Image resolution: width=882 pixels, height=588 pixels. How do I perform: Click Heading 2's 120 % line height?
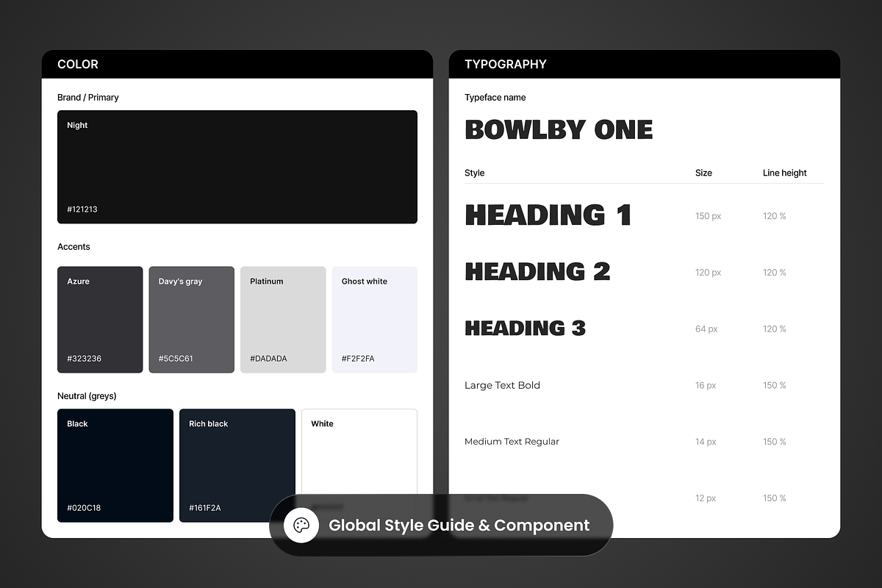click(x=775, y=273)
